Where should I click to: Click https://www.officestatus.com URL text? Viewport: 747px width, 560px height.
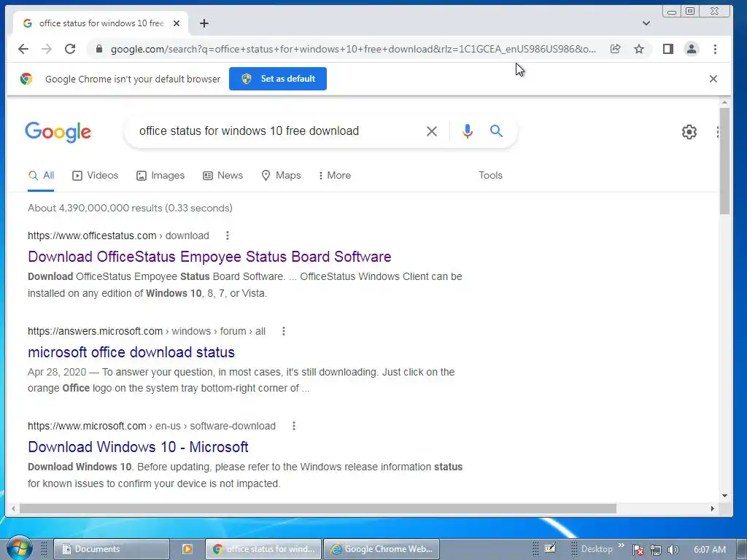(92, 236)
